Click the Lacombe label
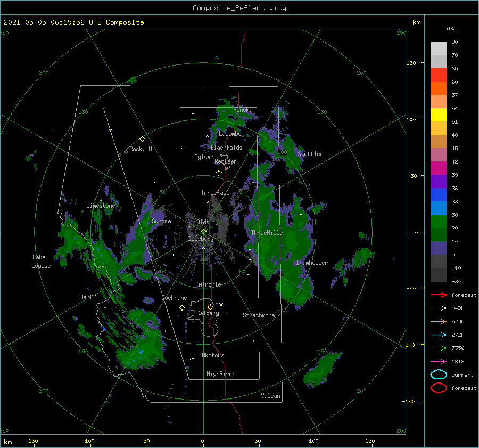This screenshot has height=448, width=479. (x=230, y=134)
